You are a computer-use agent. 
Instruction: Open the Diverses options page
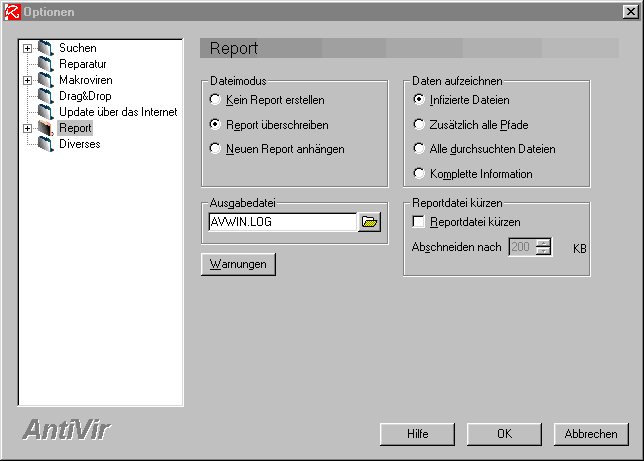click(x=79, y=144)
